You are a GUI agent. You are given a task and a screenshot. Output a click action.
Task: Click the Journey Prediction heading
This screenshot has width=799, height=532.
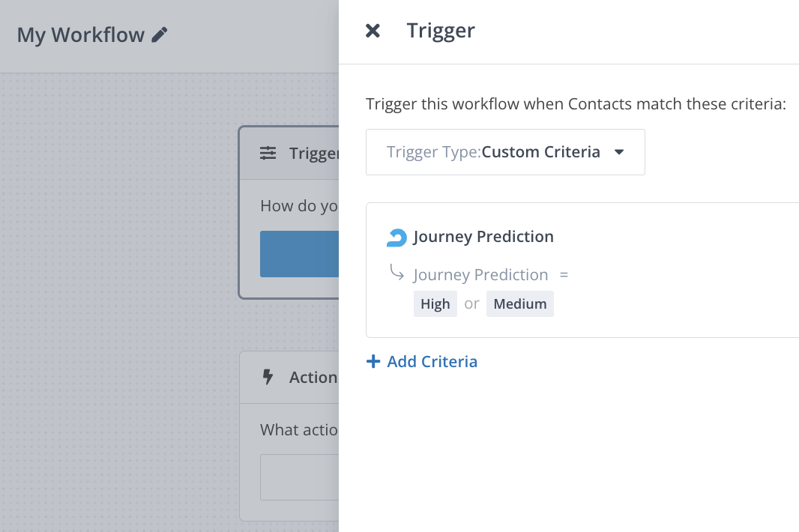tap(483, 237)
